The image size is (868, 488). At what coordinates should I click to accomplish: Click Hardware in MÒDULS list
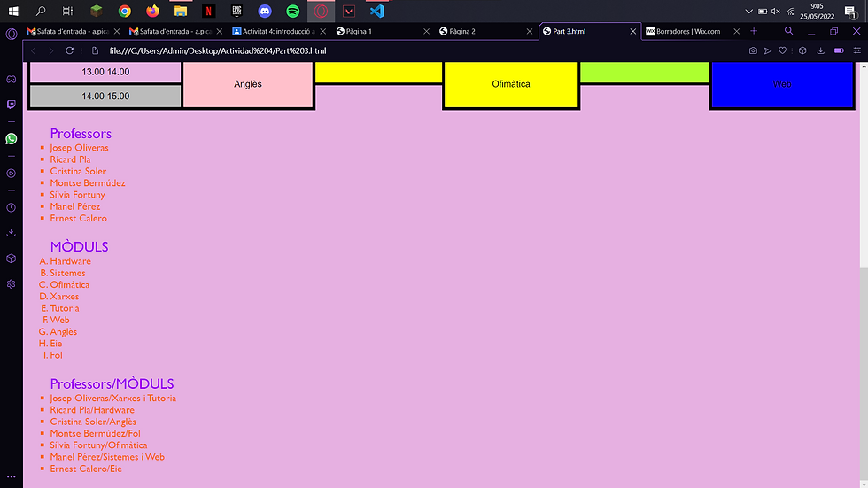point(70,261)
